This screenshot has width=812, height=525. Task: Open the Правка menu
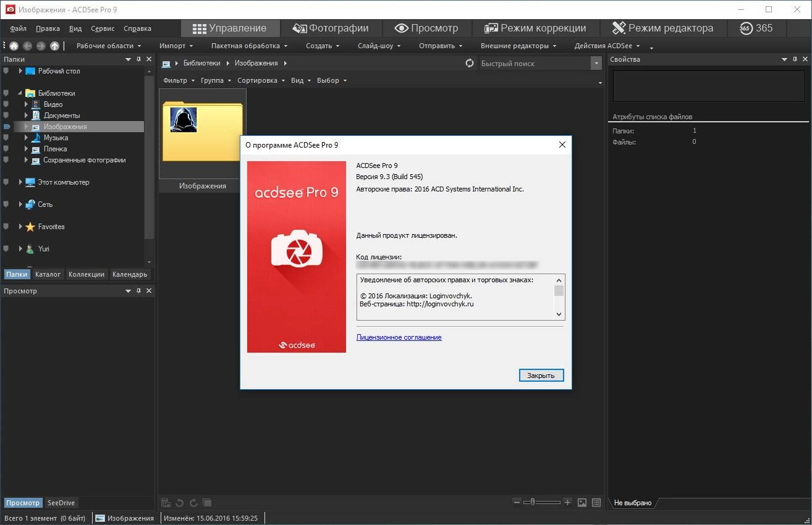(48, 28)
